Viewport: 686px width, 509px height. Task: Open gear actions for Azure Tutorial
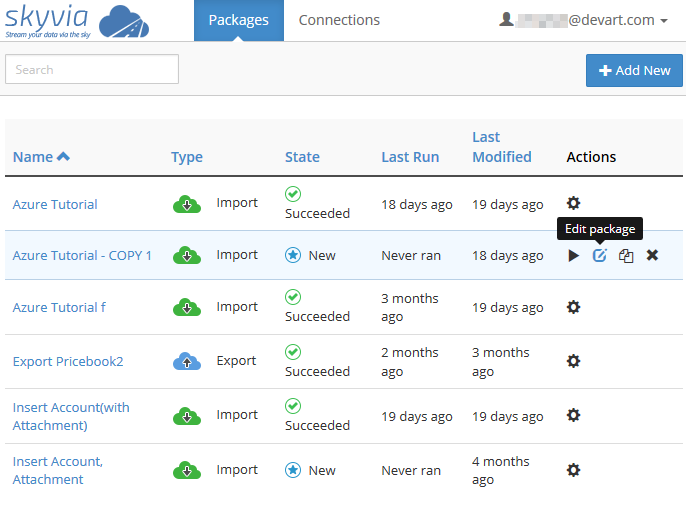click(x=573, y=204)
